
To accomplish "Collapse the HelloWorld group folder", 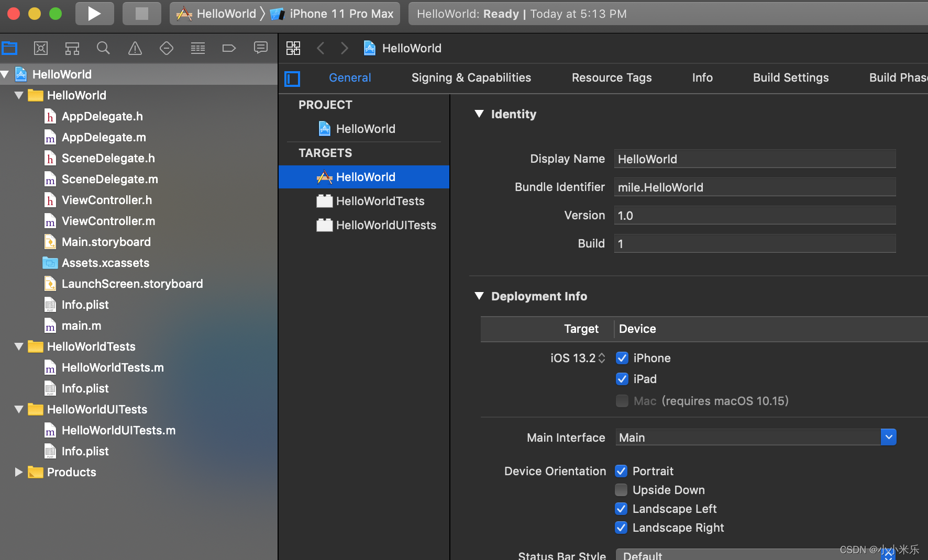I will pyautogui.click(x=19, y=95).
